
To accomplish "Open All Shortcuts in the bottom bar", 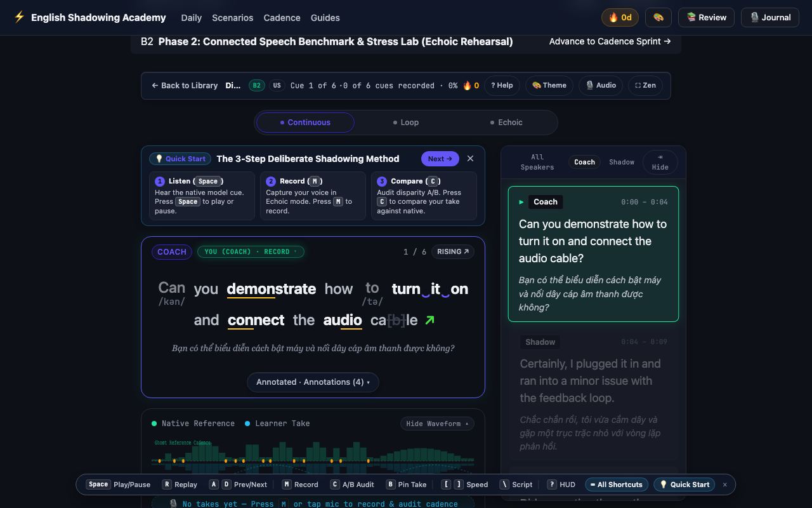I will click(x=617, y=485).
